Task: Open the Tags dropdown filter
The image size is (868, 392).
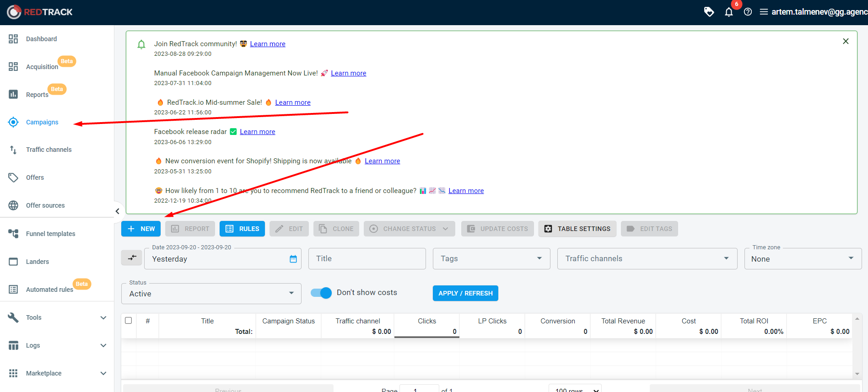Action: (491, 258)
